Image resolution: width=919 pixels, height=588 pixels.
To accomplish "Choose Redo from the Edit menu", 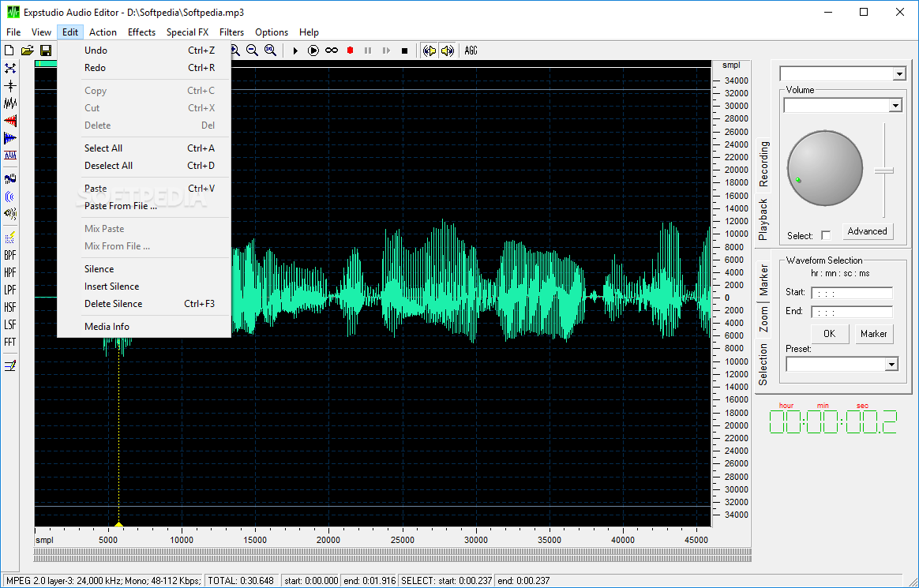I will [x=144, y=68].
